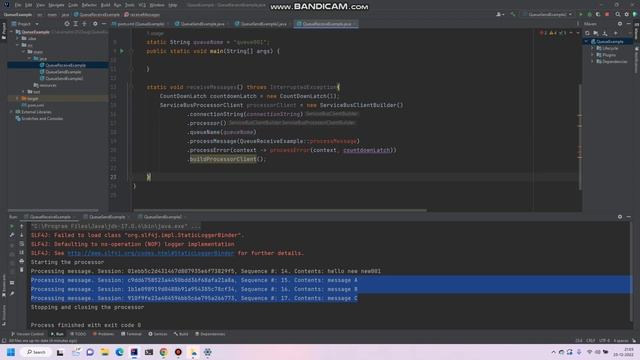Screen dimensions: 640x360
Task: Expand the target folder in Project tree
Action: [x=18, y=98]
